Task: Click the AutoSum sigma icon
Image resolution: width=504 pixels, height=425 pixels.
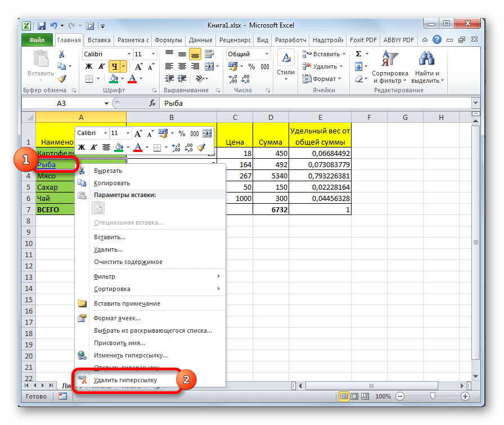Action: point(358,54)
